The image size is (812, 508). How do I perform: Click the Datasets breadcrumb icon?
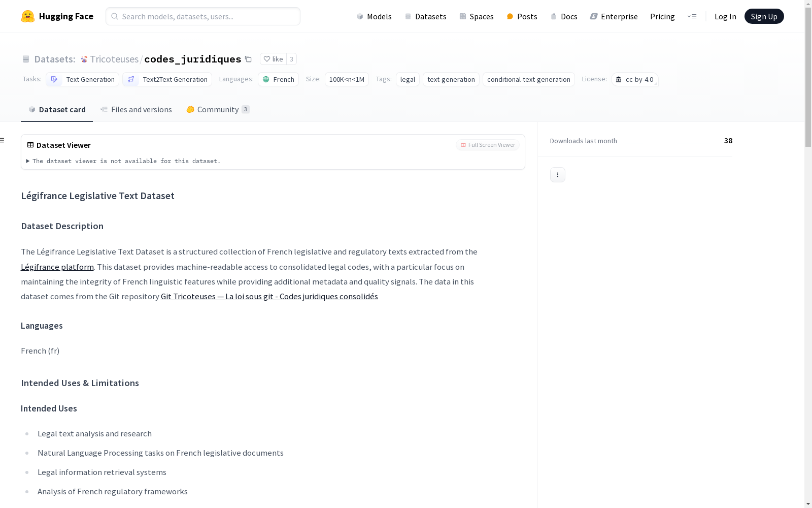tap(26, 59)
